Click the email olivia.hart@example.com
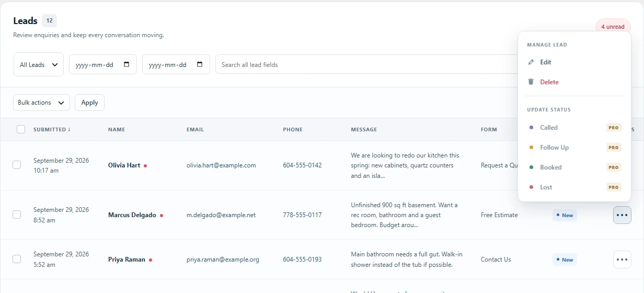 [221, 165]
